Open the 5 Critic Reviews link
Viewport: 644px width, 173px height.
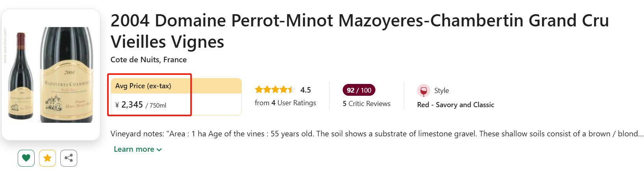point(366,104)
